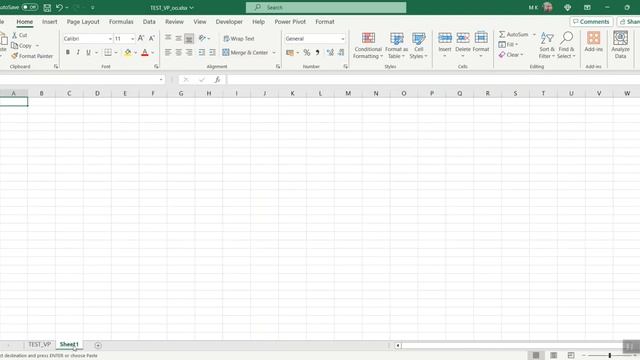The image size is (640, 360).
Task: Click the Copy icon
Action: pos(15,46)
